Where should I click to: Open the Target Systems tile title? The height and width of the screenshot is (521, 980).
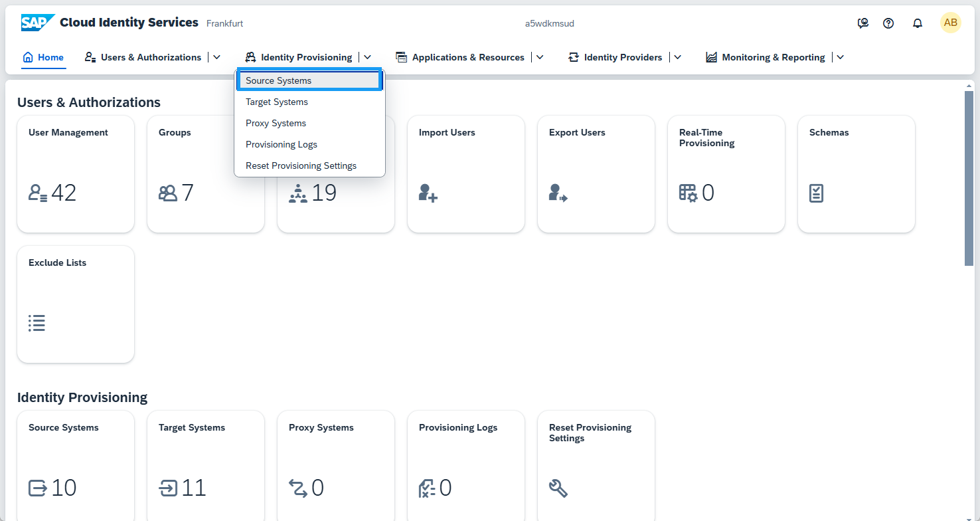click(x=192, y=427)
